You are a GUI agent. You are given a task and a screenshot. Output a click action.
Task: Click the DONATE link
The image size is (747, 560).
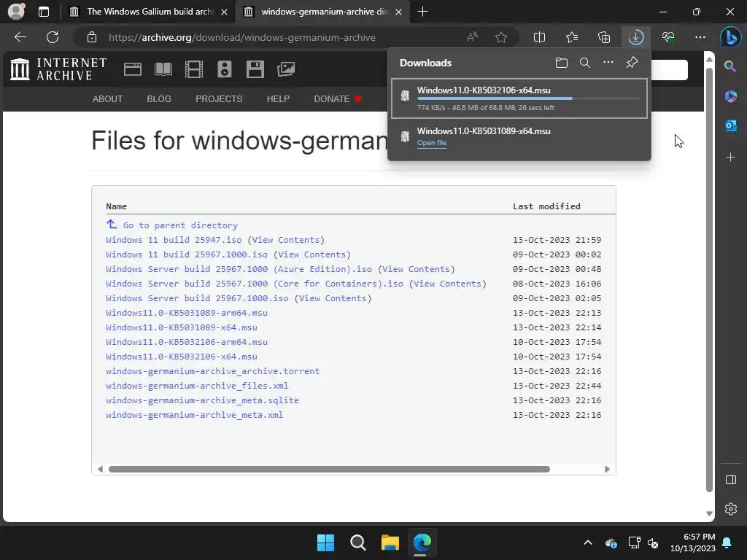click(x=338, y=99)
